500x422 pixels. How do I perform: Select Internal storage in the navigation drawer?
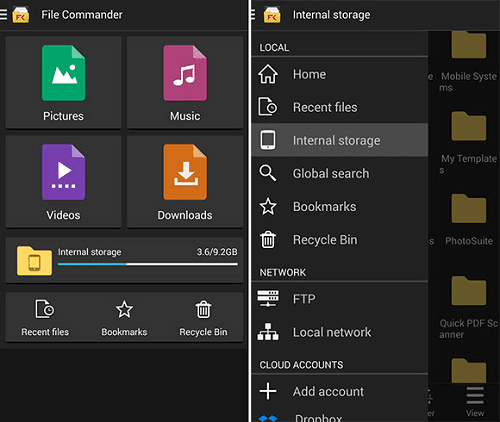click(340, 140)
